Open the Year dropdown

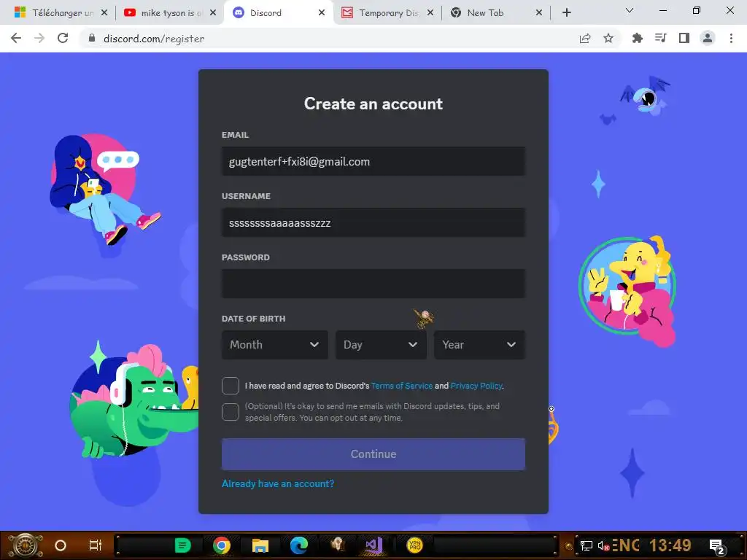tap(480, 345)
